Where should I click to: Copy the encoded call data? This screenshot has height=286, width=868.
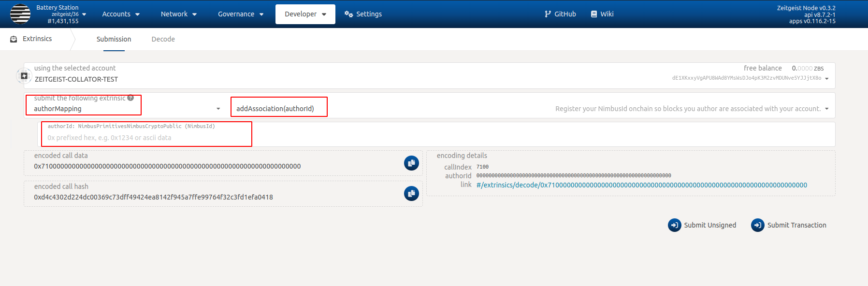pyautogui.click(x=411, y=163)
